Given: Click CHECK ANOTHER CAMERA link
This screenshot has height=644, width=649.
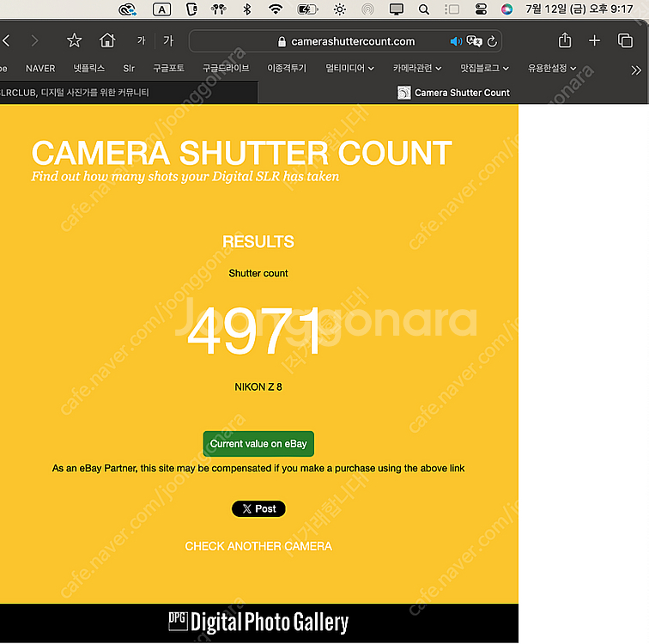Looking at the screenshot, I should pyautogui.click(x=258, y=546).
